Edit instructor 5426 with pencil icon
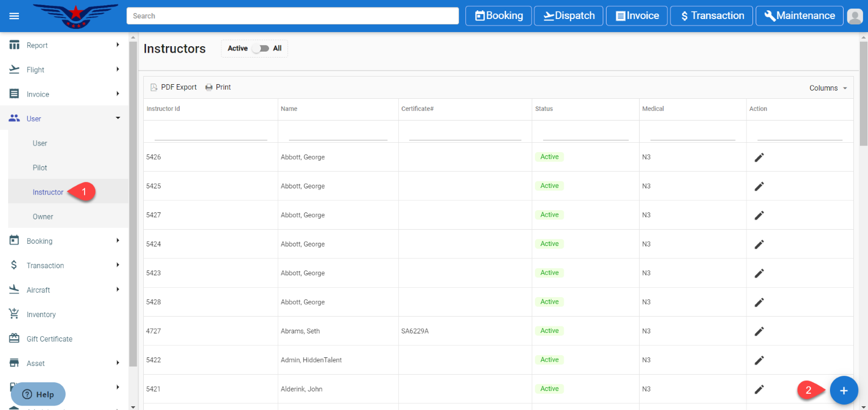Image resolution: width=868 pixels, height=410 pixels. pyautogui.click(x=759, y=157)
